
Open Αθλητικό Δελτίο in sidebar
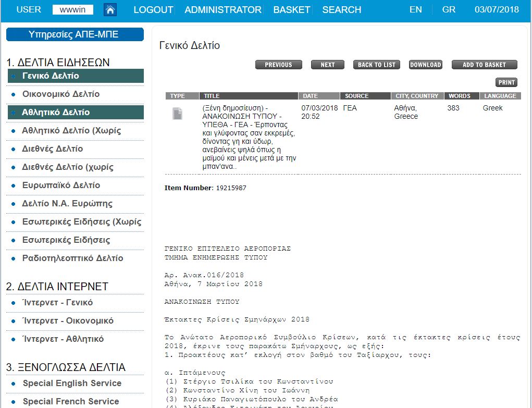(56, 113)
